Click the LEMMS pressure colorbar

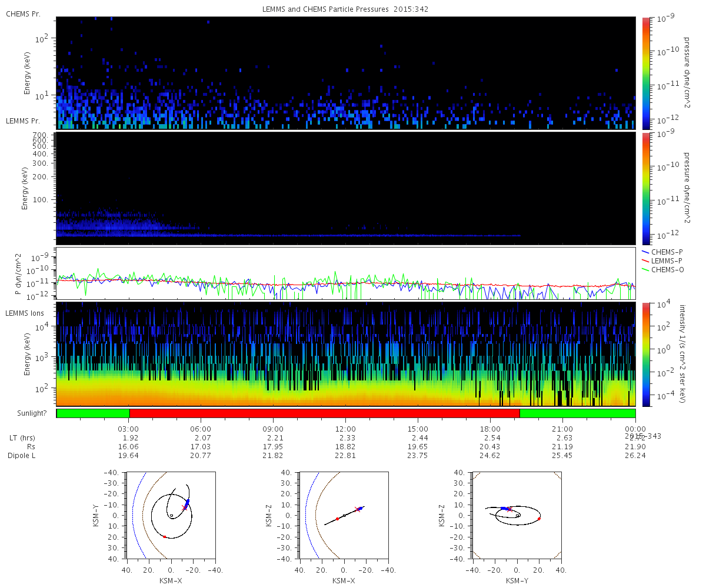[x=646, y=188]
